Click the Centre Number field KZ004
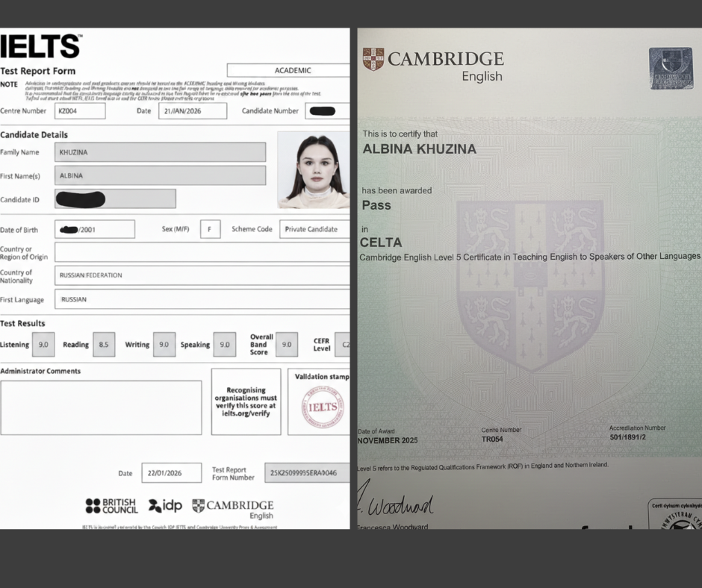The height and width of the screenshot is (588, 702). (x=80, y=111)
